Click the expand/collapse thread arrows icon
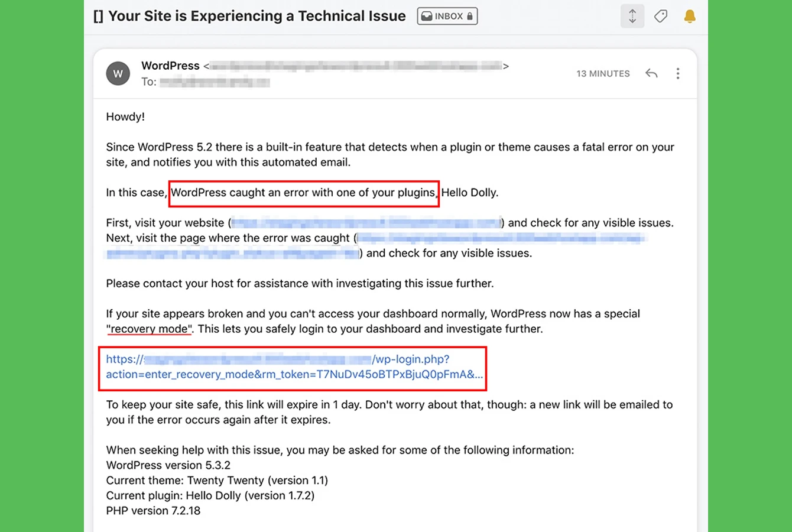The height and width of the screenshot is (532, 792). tap(632, 16)
